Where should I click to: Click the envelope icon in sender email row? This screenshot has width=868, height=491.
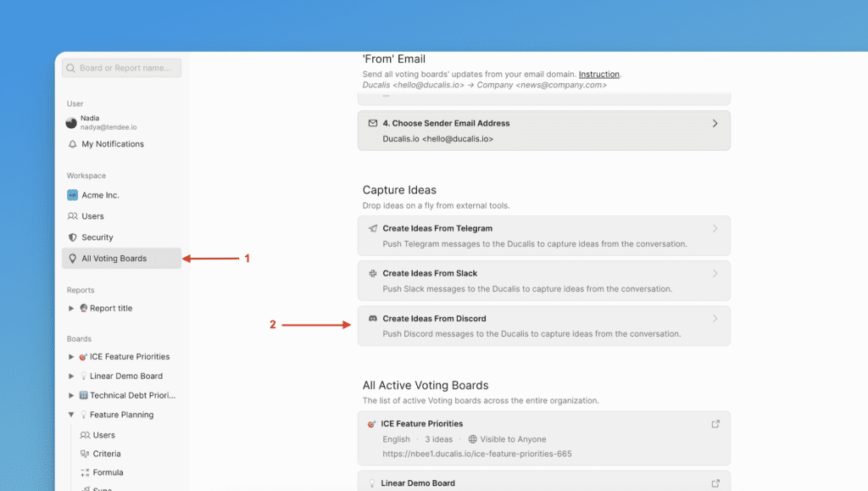coord(373,123)
